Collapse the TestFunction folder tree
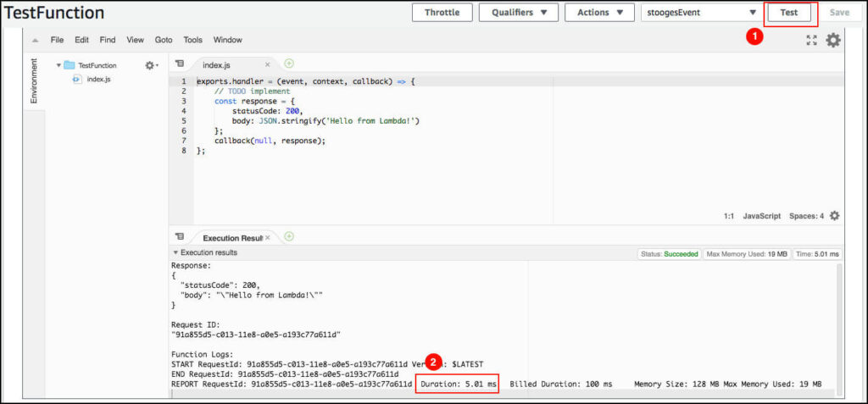Viewport: 868px width, 404px height. coord(58,65)
